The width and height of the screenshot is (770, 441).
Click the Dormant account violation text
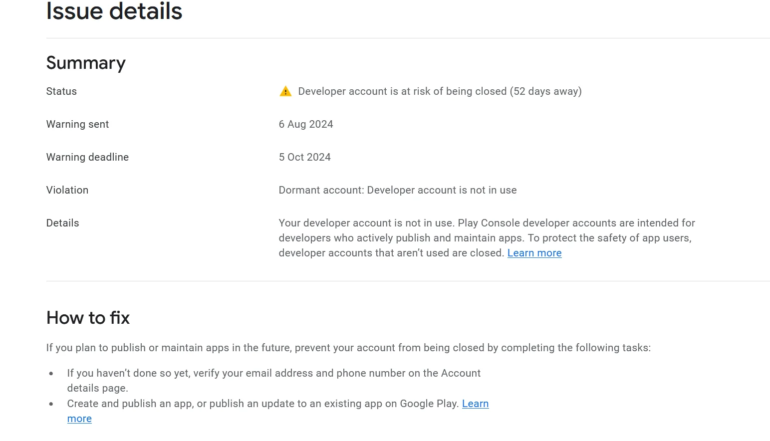tap(397, 189)
